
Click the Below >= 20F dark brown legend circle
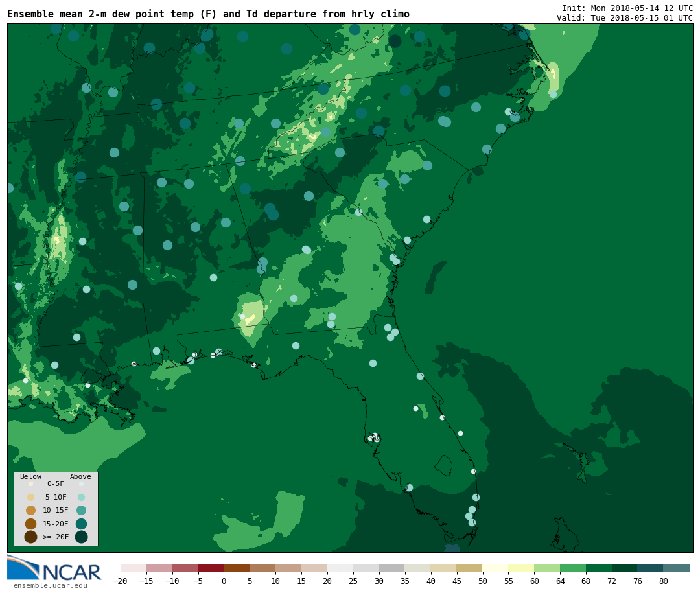[31, 537]
